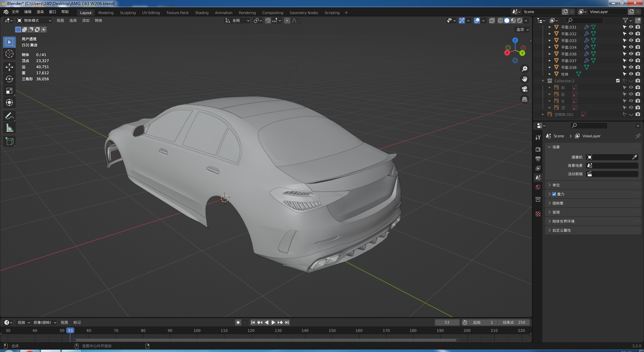Collapse Collection 2 in outliner
The width and height of the screenshot is (644, 352).
click(x=543, y=81)
